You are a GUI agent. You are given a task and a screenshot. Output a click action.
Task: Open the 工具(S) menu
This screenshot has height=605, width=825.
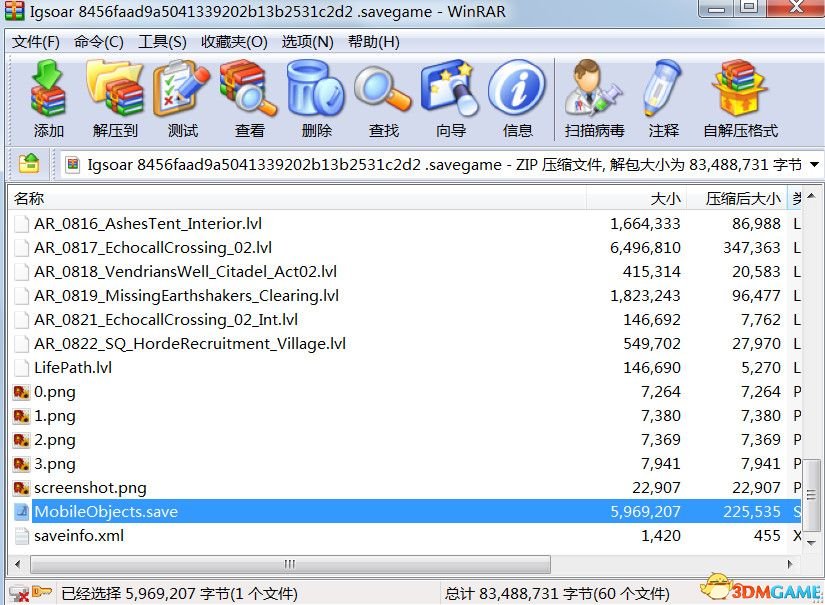point(162,42)
